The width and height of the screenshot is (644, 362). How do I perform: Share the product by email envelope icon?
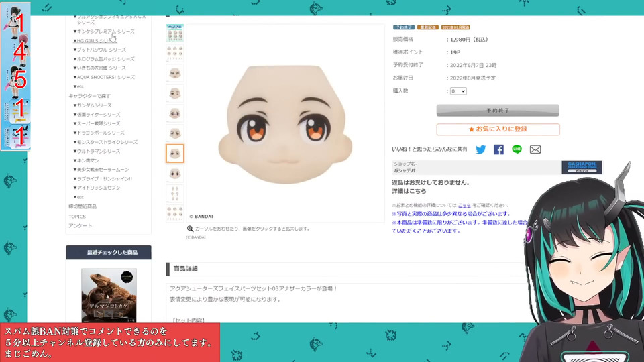535,149
